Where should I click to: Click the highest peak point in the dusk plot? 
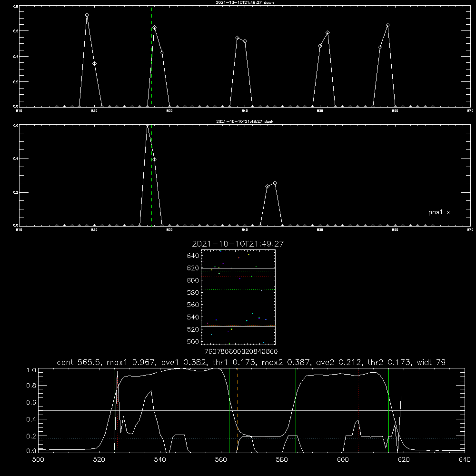pyautogui.click(x=148, y=125)
